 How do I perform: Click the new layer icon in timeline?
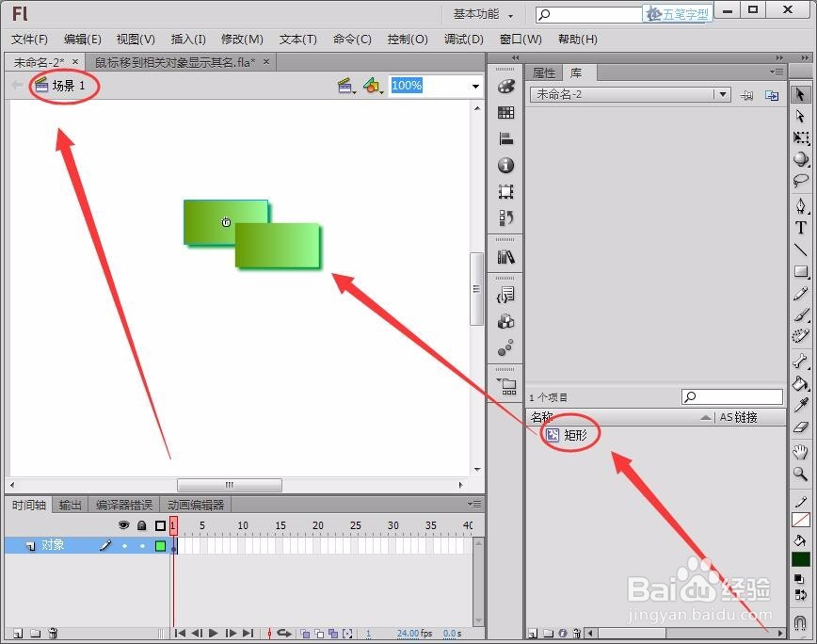pyautogui.click(x=18, y=633)
